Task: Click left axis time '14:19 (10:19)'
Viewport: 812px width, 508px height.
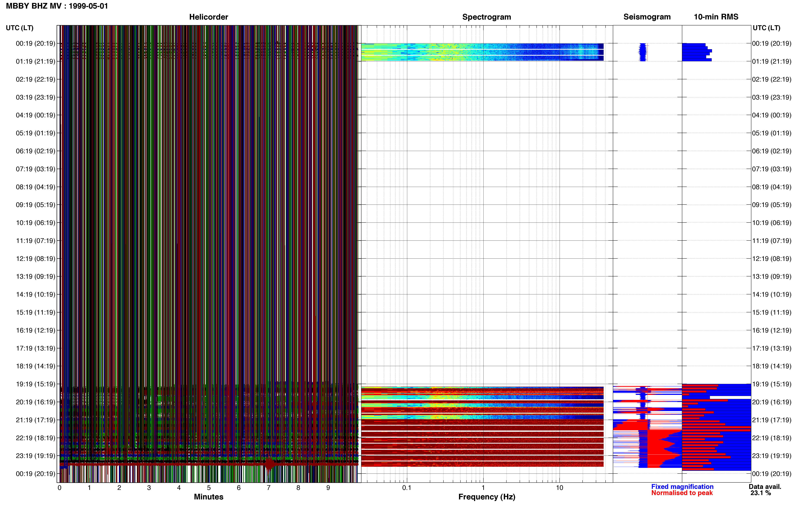Action: pos(36,294)
